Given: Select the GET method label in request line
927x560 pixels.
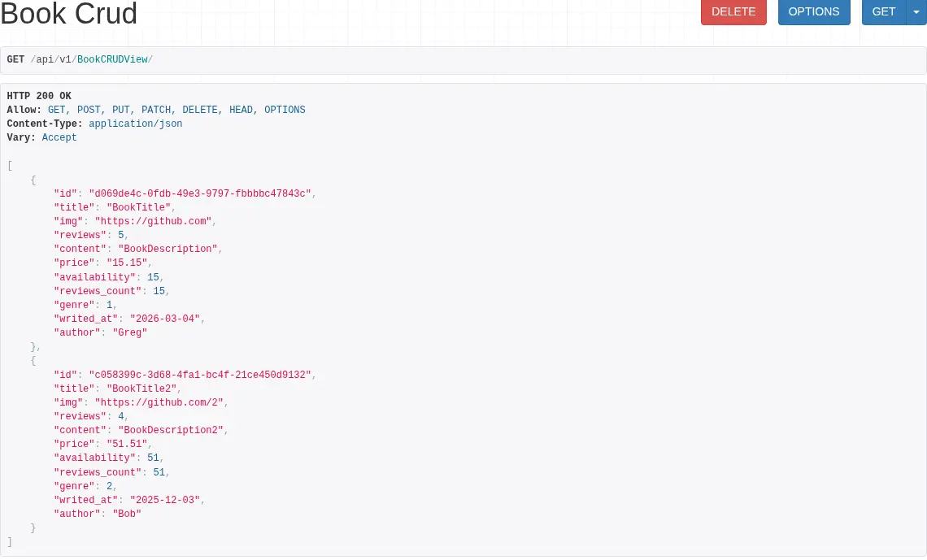Looking at the screenshot, I should click(x=15, y=59).
